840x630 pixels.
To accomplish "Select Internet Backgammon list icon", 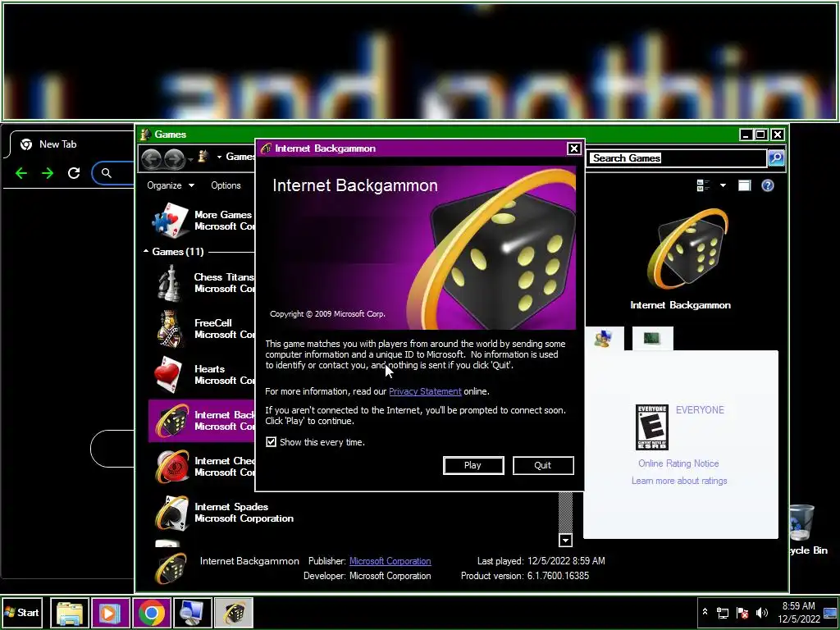I will point(171,421).
